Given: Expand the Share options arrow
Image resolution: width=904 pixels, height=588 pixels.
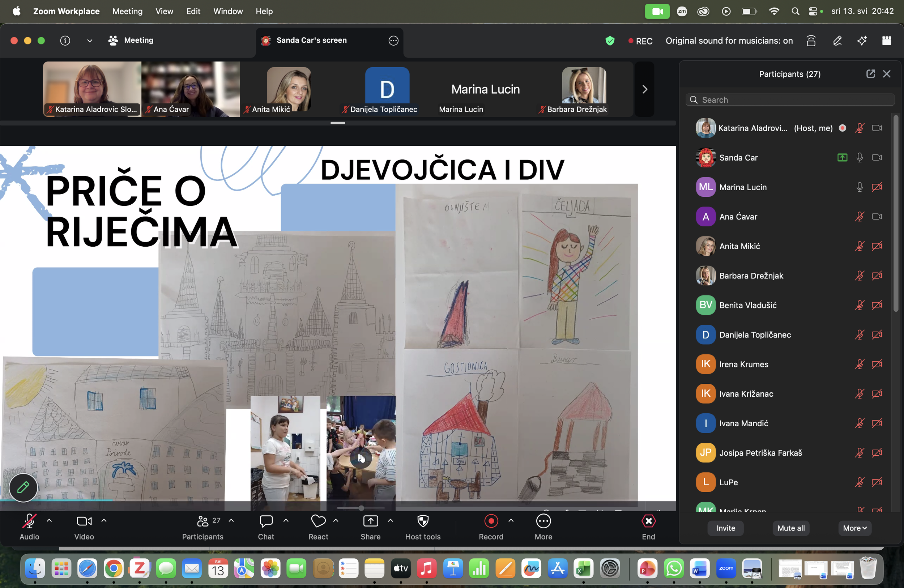Looking at the screenshot, I should coord(390,520).
